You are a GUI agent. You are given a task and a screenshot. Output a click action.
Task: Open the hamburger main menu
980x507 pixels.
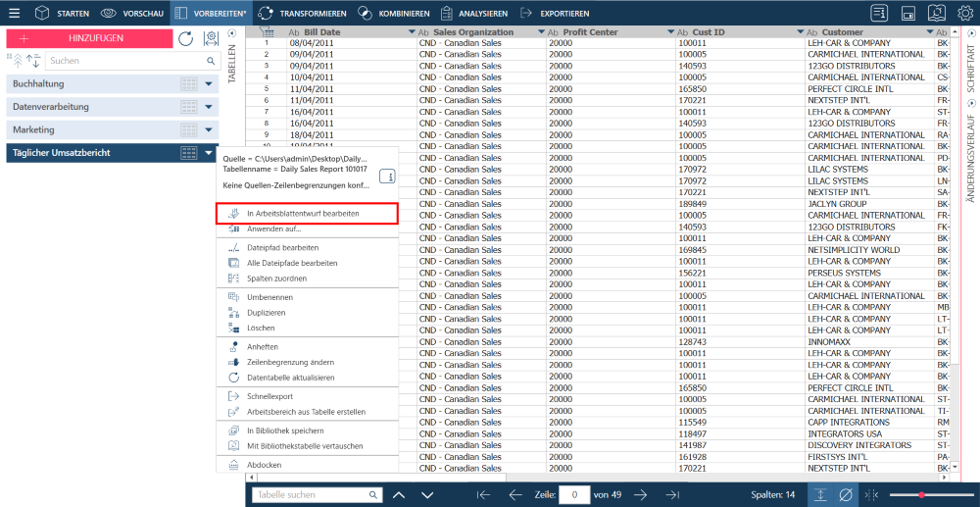[14, 14]
